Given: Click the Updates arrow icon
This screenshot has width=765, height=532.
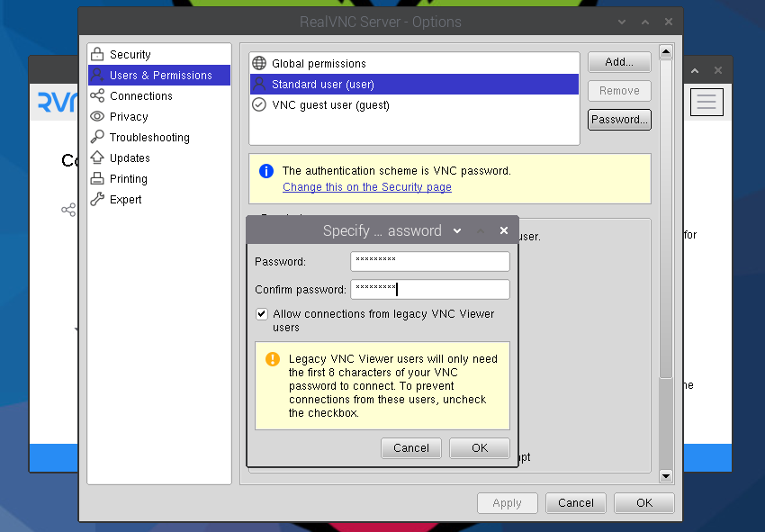Looking at the screenshot, I should coord(97,158).
